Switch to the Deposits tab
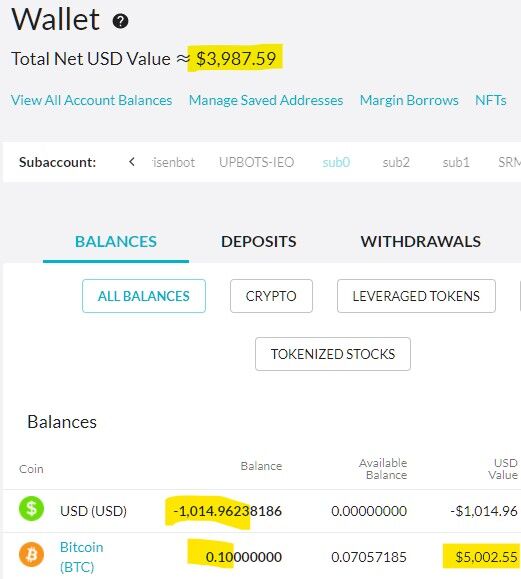521x579 pixels. 258,241
